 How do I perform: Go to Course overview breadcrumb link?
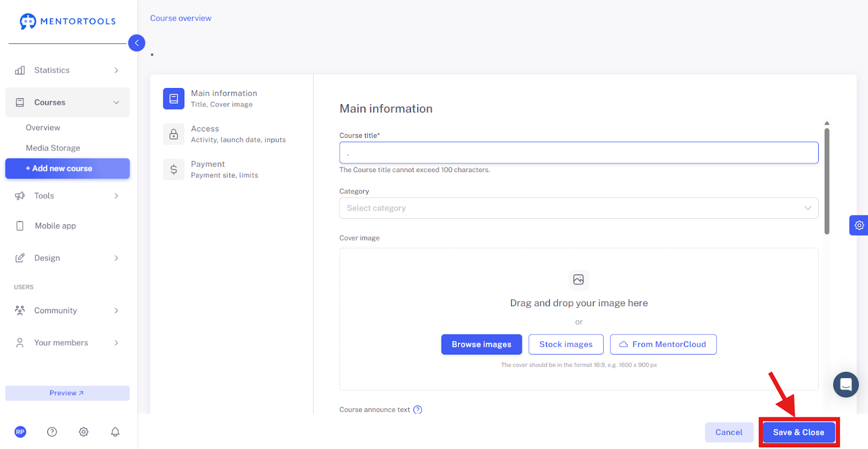(181, 18)
